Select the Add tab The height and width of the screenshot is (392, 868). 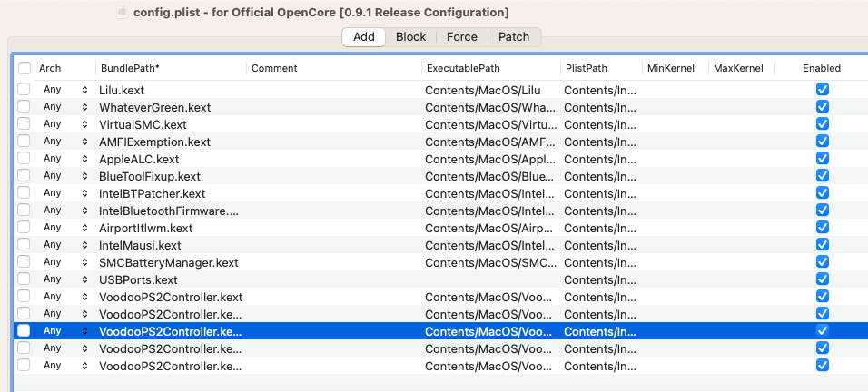click(364, 37)
